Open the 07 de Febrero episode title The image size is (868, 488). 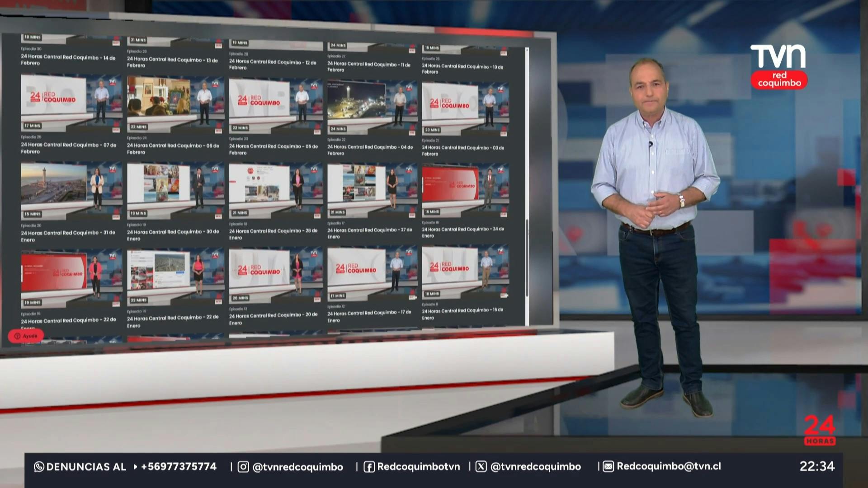coord(68,148)
